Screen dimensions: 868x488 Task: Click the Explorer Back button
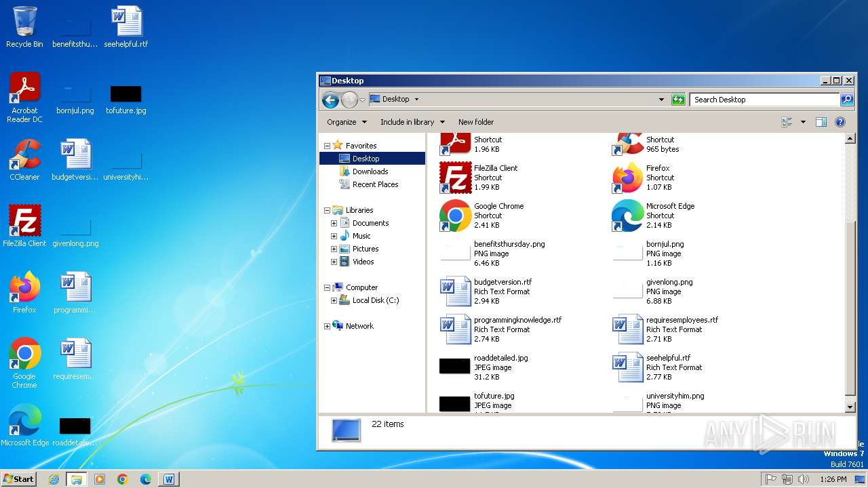(x=330, y=100)
